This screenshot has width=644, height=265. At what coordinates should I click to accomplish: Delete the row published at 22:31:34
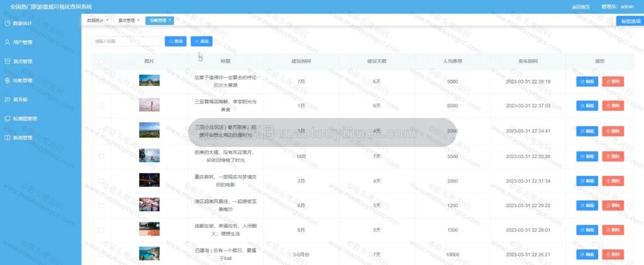pos(613,181)
